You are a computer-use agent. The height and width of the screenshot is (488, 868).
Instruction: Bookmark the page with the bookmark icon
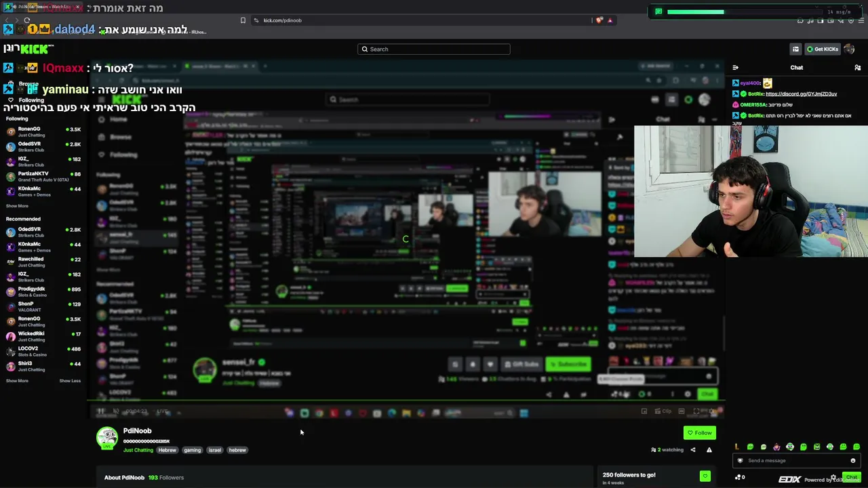[243, 20]
